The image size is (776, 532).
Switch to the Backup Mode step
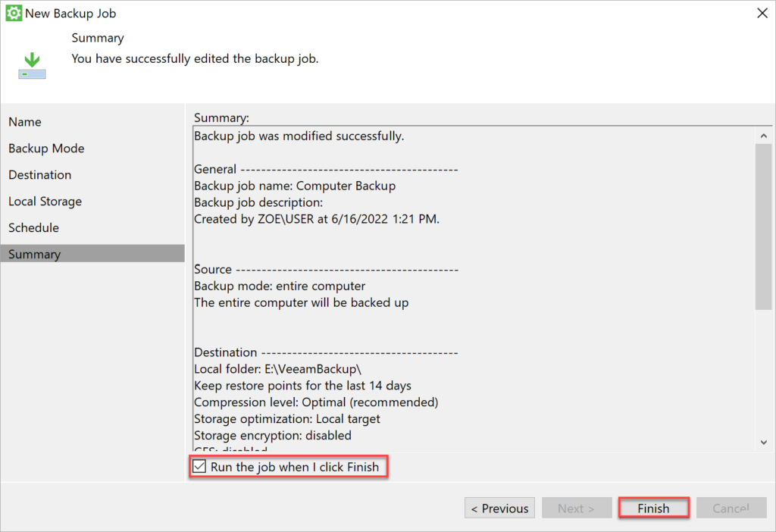coord(46,148)
